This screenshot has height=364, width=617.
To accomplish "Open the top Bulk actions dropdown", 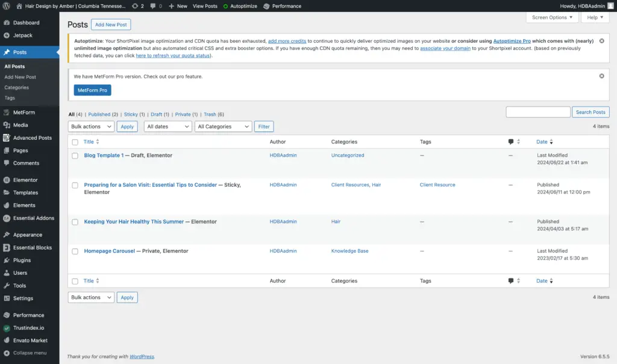I will 91,127.
